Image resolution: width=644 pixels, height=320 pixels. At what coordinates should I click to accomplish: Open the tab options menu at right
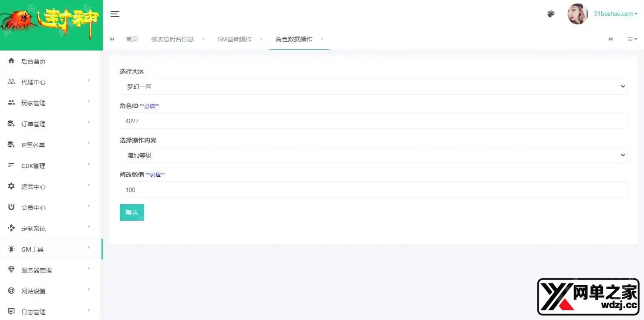[632, 39]
